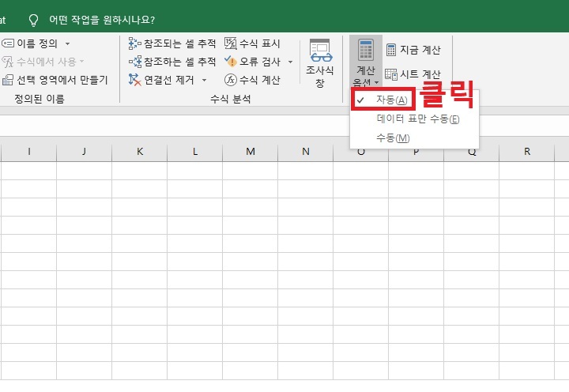The height and width of the screenshot is (392, 569).
Task: Click the 이름 정의 tag icon
Action: pyautogui.click(x=8, y=43)
